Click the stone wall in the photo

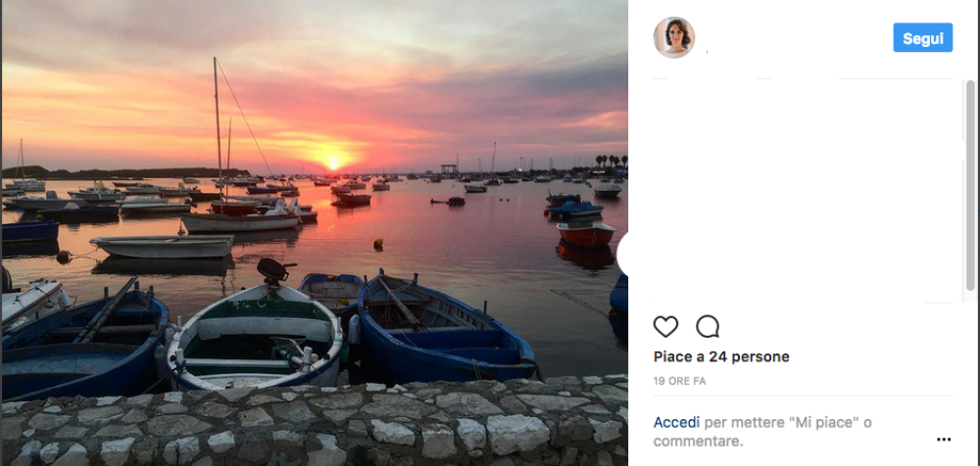pos(314,426)
